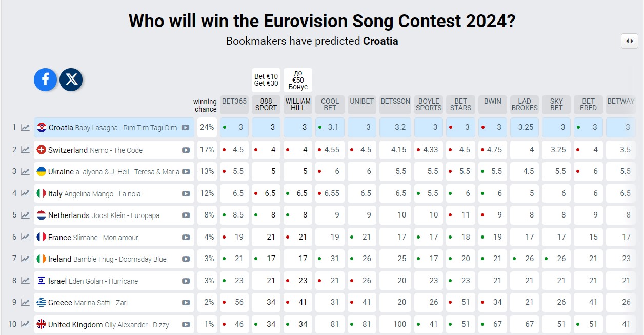Play the video for Greece's Zari
The height and width of the screenshot is (335, 644).
(x=186, y=303)
